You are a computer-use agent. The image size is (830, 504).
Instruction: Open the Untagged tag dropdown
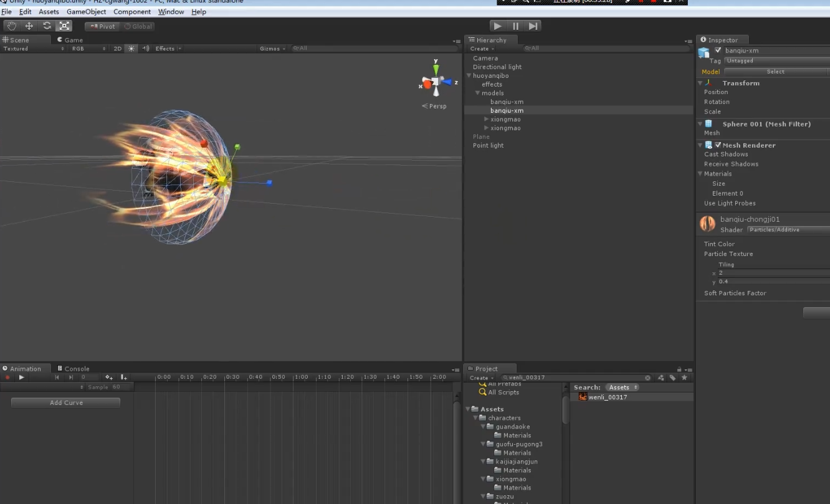pyautogui.click(x=776, y=61)
